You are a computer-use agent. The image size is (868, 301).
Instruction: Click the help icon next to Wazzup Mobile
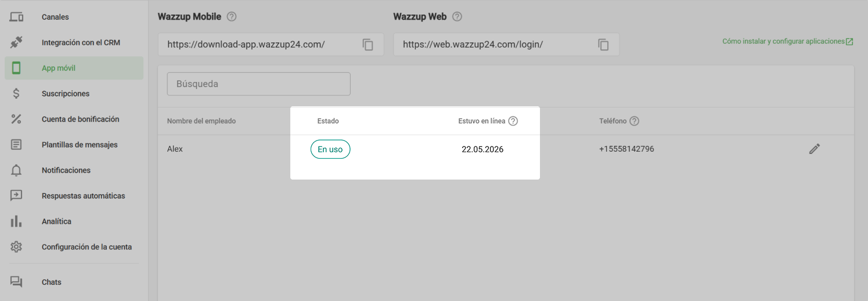[232, 17]
